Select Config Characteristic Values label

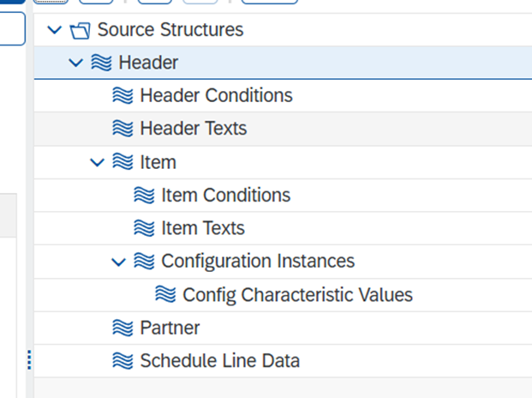coord(297,295)
